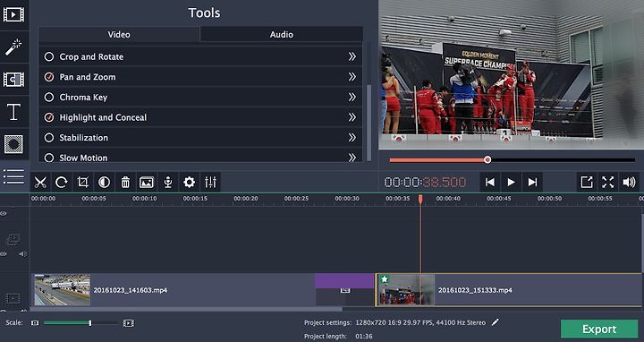The image size is (644, 342).
Task: Click the 00:00:20 ruler mark
Action: point(246,199)
